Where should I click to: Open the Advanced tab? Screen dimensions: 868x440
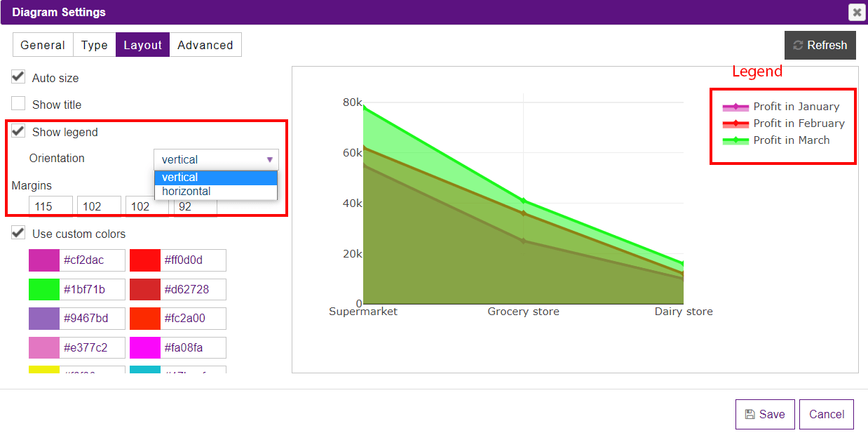pyautogui.click(x=205, y=44)
